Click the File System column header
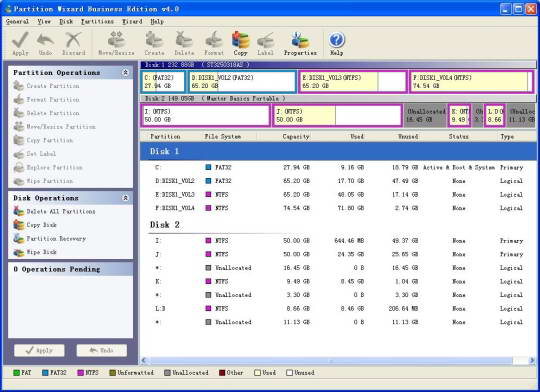 (223, 136)
